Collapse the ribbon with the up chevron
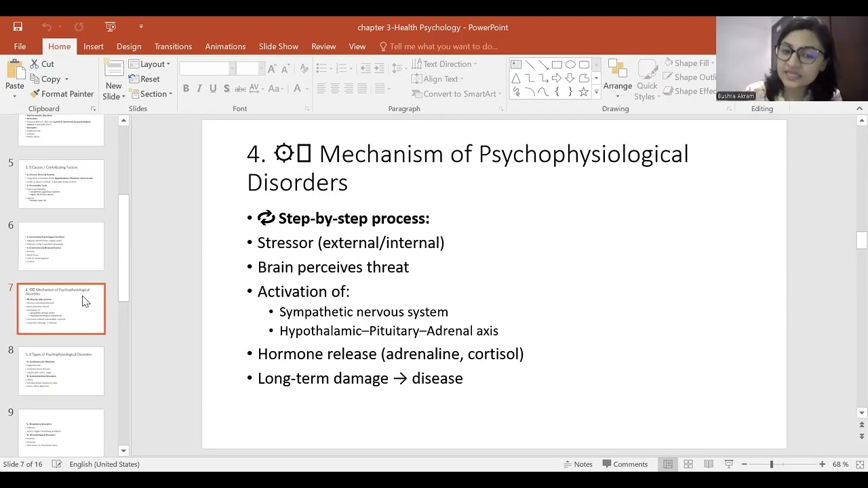 pyautogui.click(x=859, y=108)
